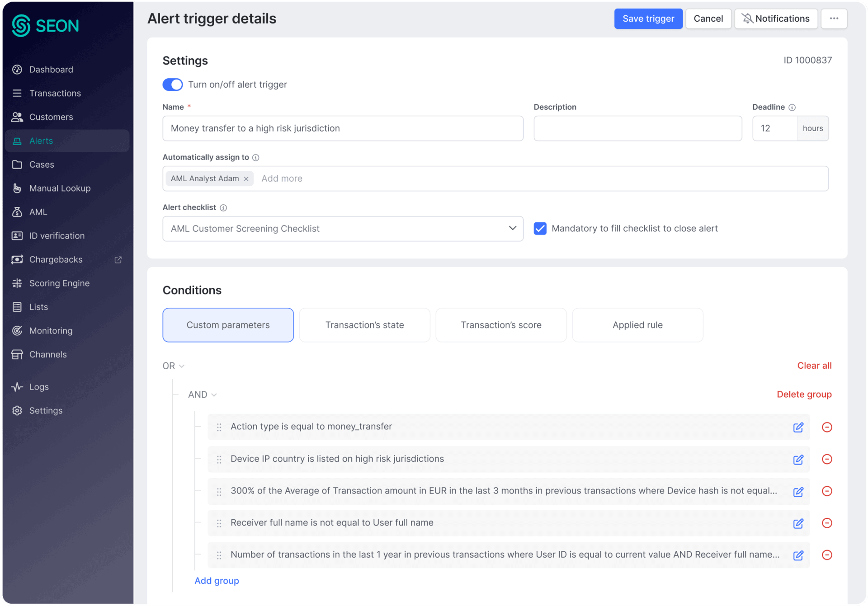Image resolution: width=868 pixels, height=606 pixels.
Task: Edit the Receiver full name condition
Action: click(798, 523)
